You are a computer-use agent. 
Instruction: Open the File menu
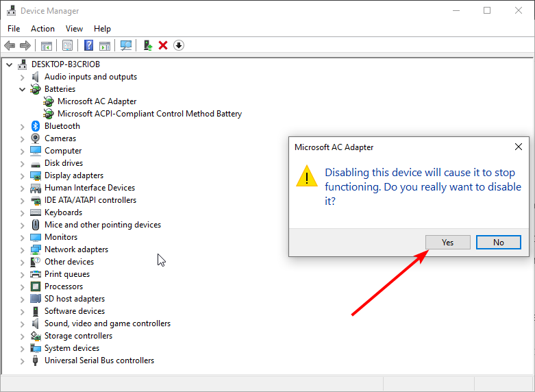click(x=14, y=29)
